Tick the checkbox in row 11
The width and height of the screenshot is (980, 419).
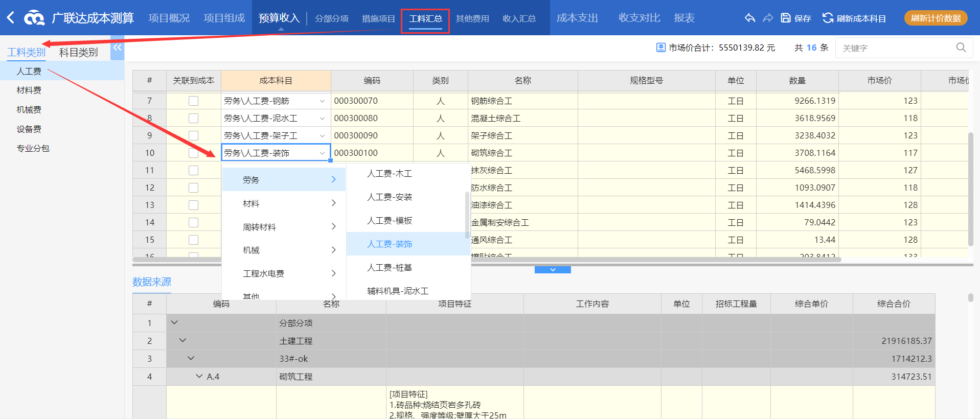tap(193, 170)
